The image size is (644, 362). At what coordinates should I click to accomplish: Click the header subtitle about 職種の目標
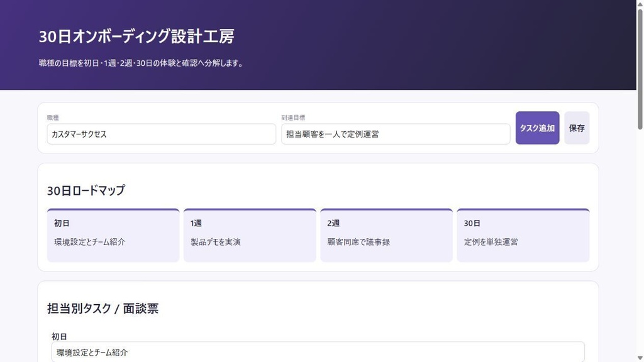(142, 63)
